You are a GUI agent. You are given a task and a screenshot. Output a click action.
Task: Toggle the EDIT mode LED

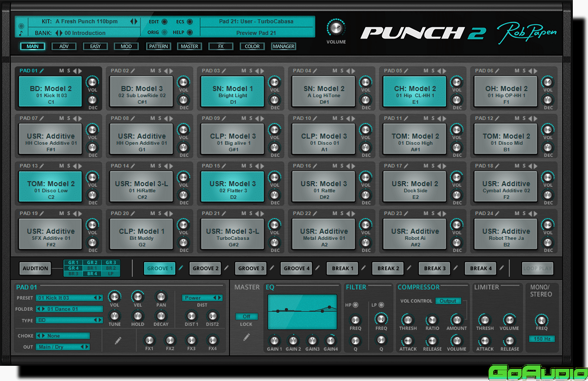[x=164, y=22]
